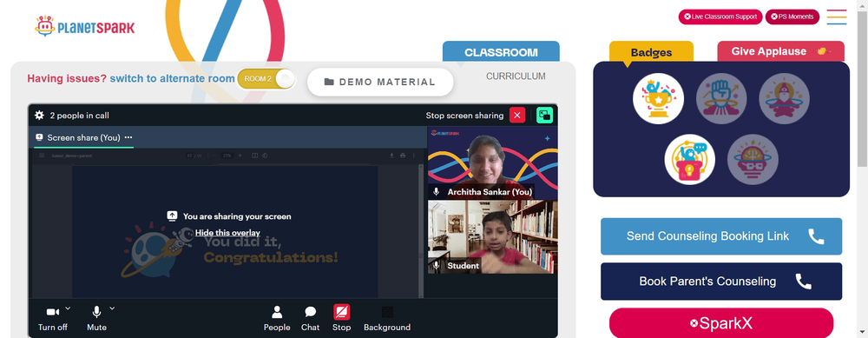Viewport: 868px width, 338px height.
Task: Click '2 people in call' text
Action: 79,116
